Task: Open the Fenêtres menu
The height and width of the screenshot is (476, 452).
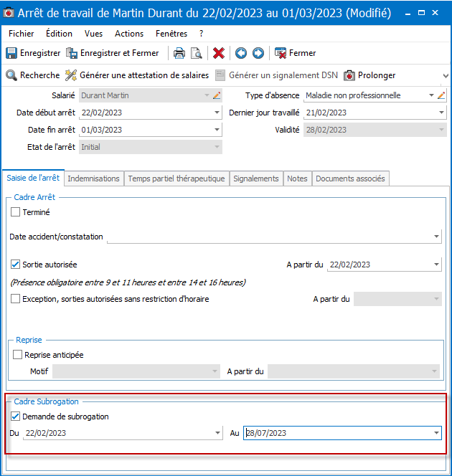Action: point(171,34)
